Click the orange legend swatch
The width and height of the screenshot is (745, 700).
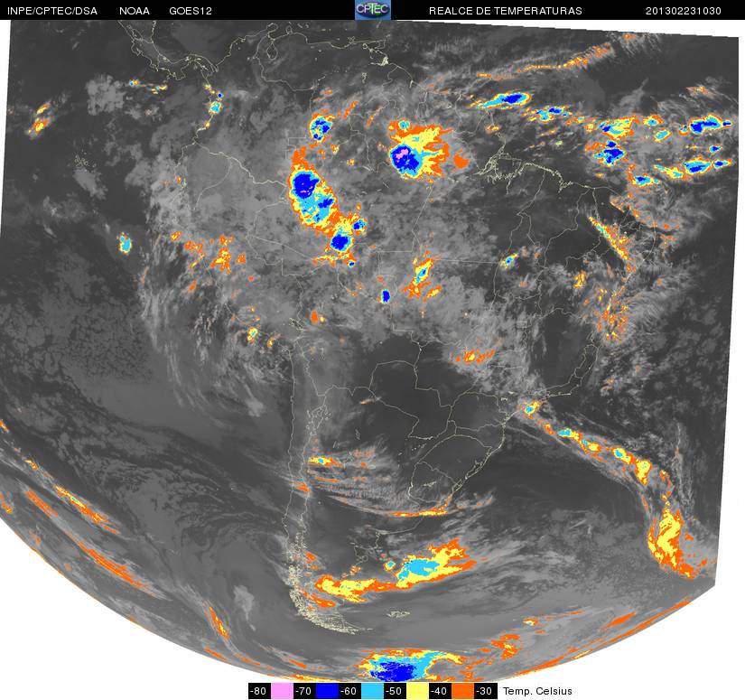point(462,691)
